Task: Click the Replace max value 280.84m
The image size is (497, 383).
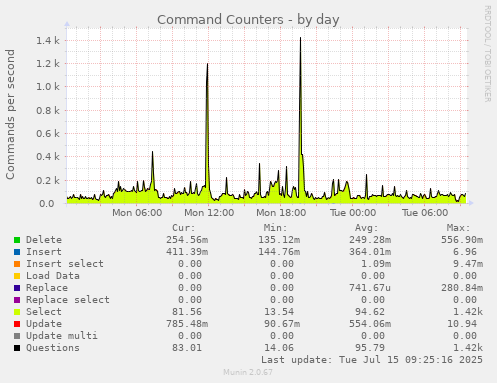Action: tap(462, 288)
